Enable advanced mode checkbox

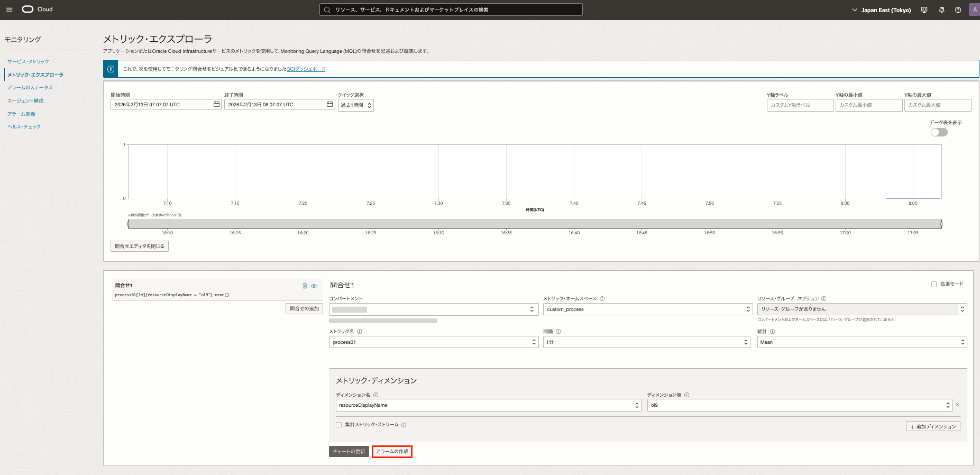coord(934,284)
